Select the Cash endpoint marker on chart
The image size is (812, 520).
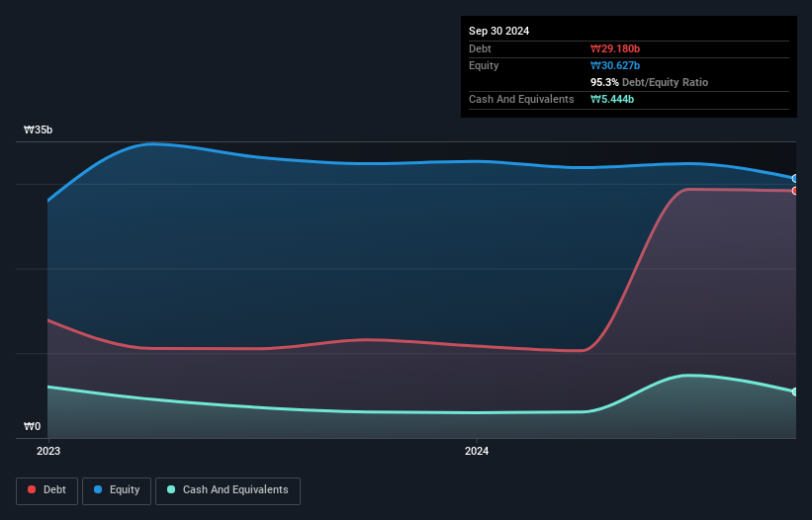[795, 391]
